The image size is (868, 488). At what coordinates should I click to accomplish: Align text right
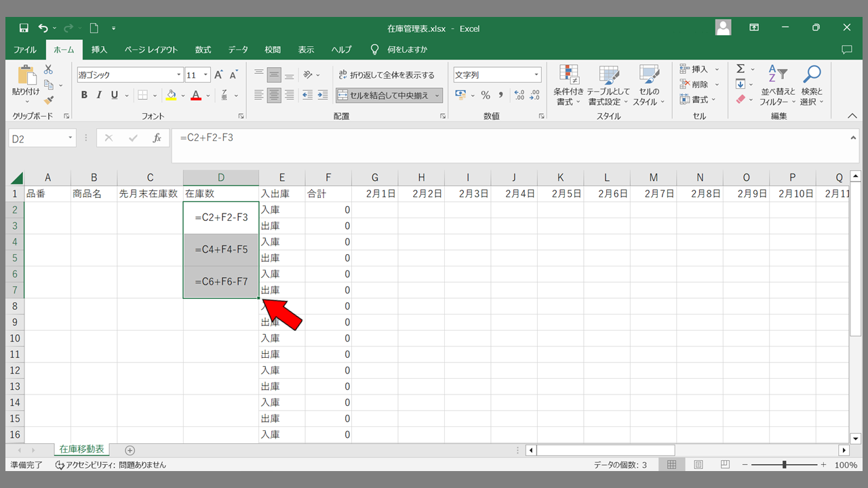[x=290, y=95]
